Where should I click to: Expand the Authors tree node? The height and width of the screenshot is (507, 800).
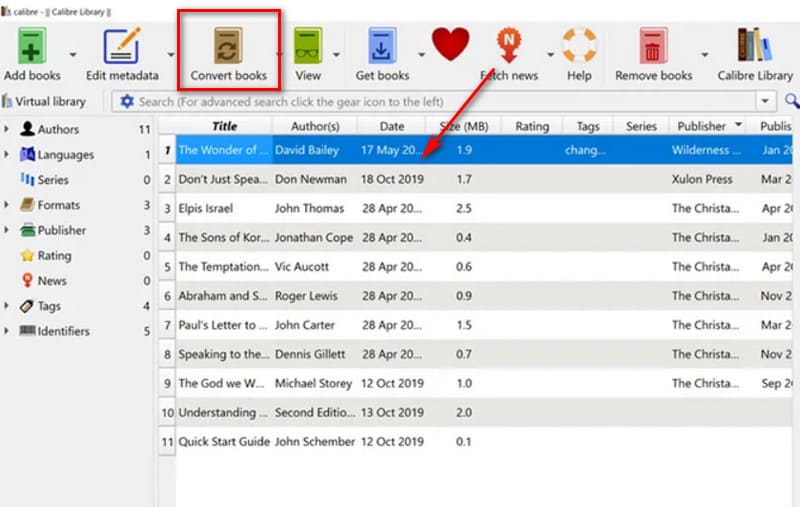point(6,129)
